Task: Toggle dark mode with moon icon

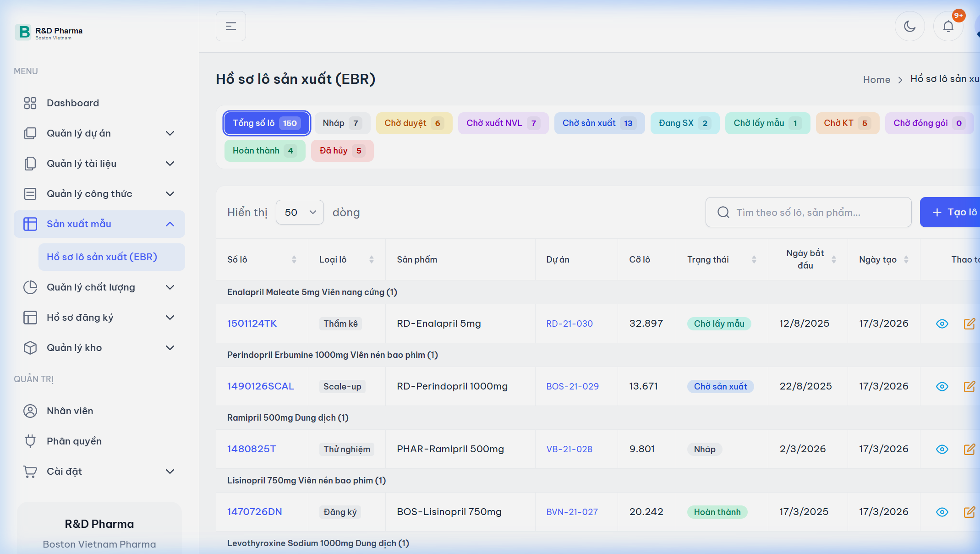Action: [x=909, y=26]
